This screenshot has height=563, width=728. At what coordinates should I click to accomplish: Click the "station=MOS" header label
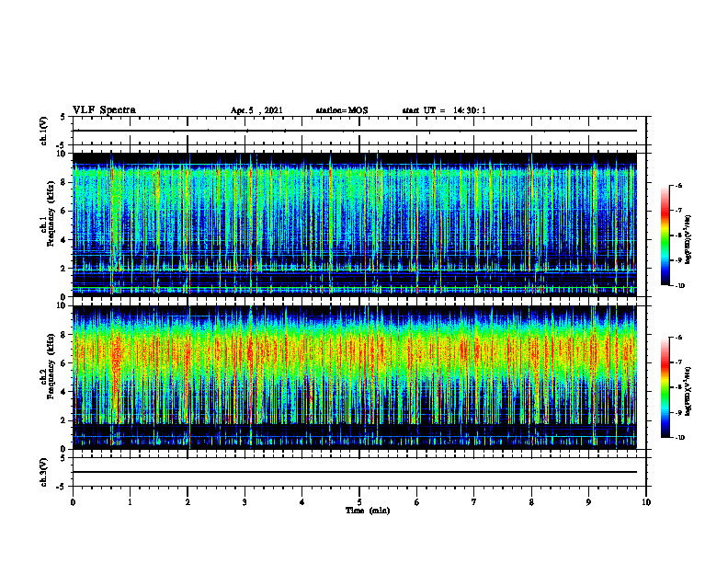[x=342, y=110]
